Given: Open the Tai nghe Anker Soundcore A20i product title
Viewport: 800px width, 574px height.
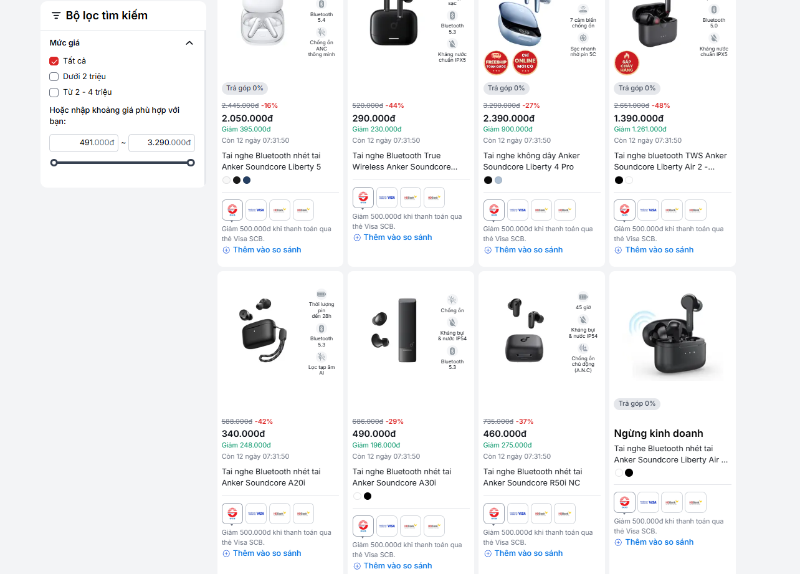Looking at the screenshot, I should (271, 477).
